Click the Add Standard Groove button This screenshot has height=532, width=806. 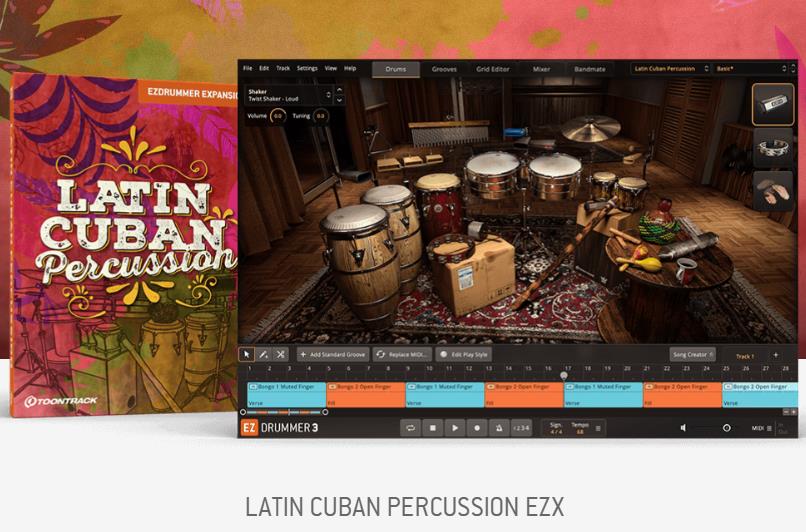click(x=333, y=355)
